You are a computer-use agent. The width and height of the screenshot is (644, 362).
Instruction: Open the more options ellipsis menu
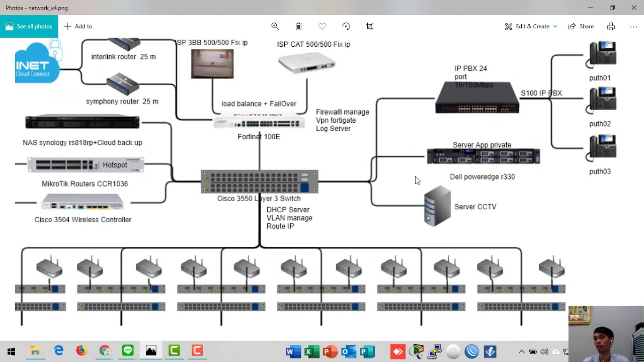point(633,26)
